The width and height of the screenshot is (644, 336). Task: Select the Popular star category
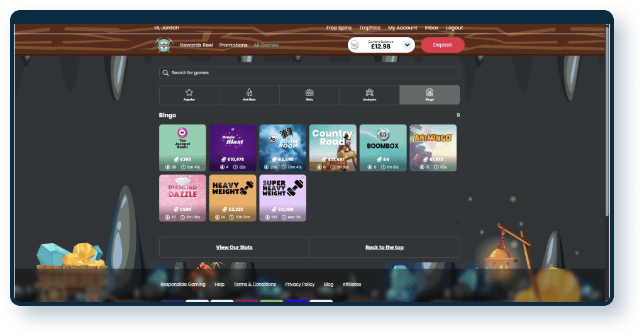pos(189,94)
